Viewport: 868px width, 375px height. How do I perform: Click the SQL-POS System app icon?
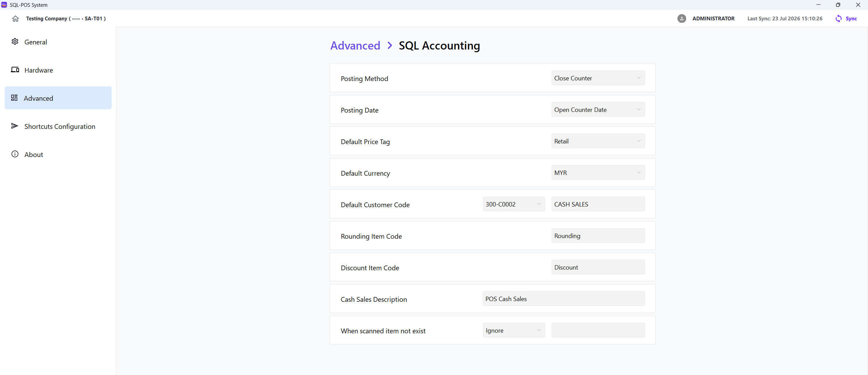4,5
